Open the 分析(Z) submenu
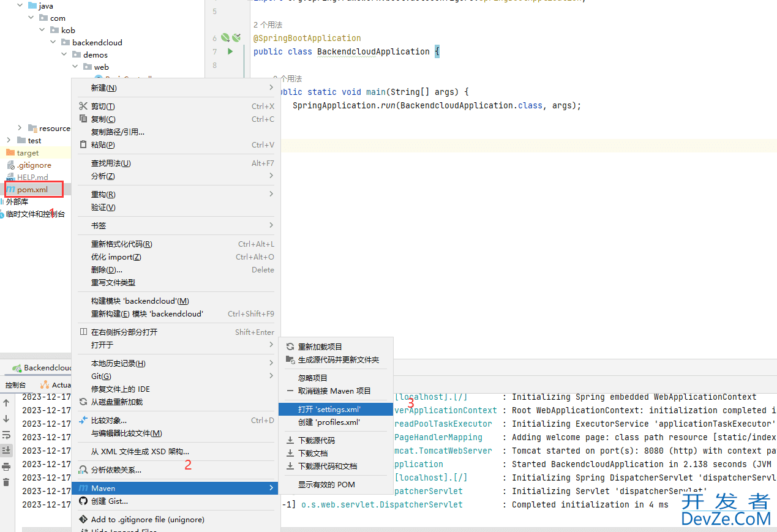This screenshot has width=777, height=532. [176, 176]
